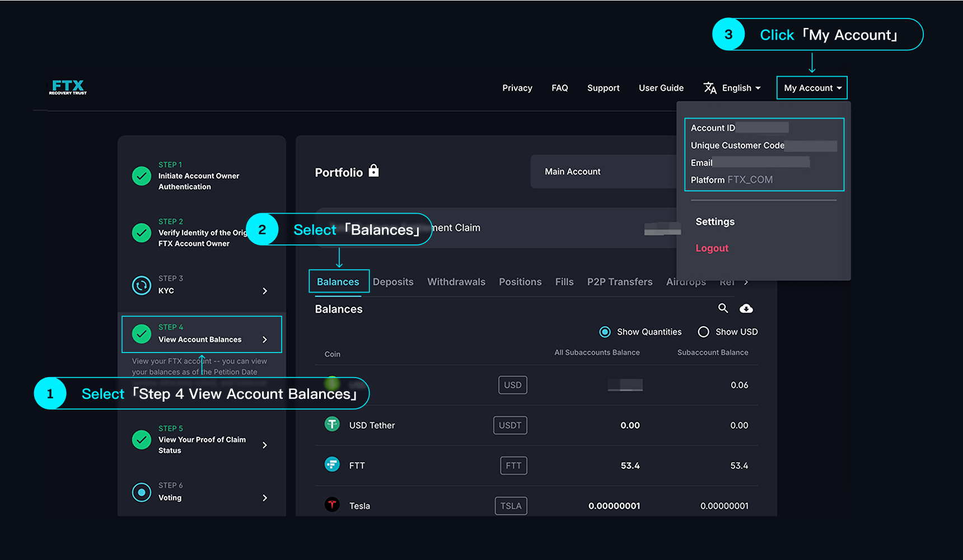Show more tabs with the right chevron
This screenshot has width=963, height=560.
click(x=746, y=282)
